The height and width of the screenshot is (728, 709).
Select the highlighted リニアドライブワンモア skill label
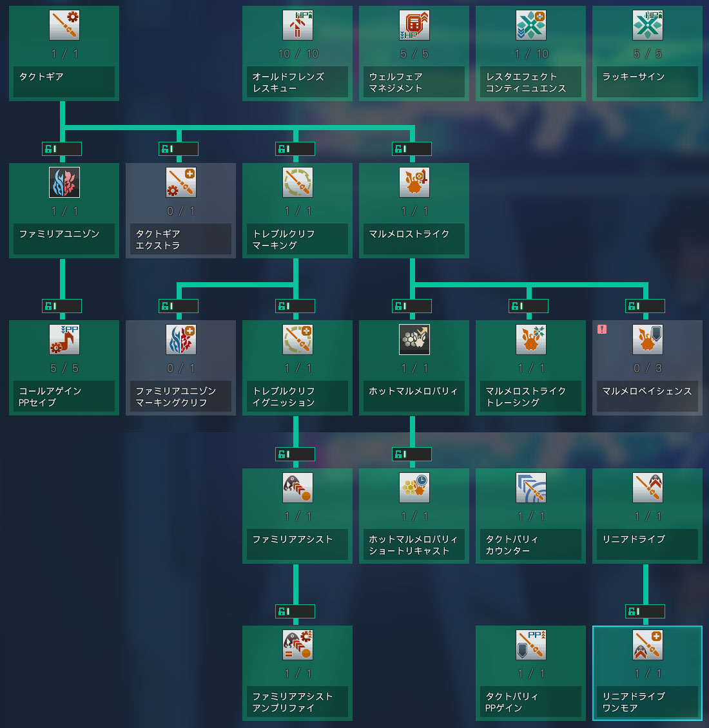tap(647, 702)
